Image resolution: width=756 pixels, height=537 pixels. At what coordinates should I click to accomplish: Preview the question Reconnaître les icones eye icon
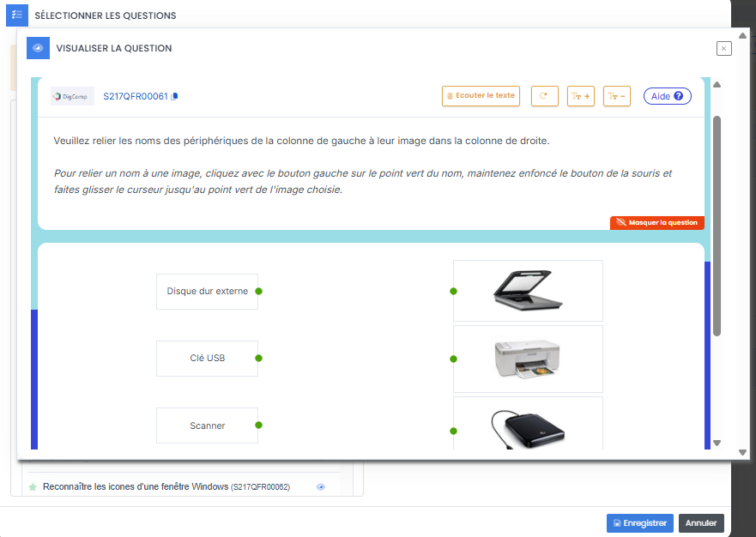(321, 487)
